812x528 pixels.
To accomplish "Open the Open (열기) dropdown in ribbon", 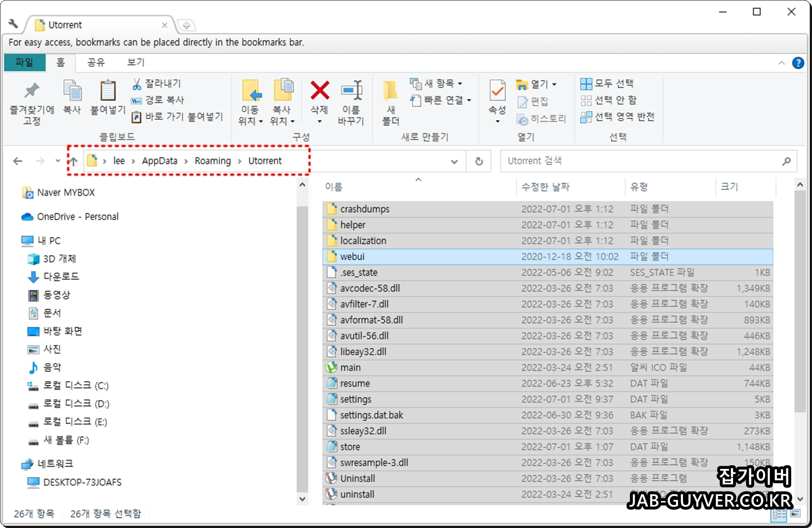I will (536, 84).
